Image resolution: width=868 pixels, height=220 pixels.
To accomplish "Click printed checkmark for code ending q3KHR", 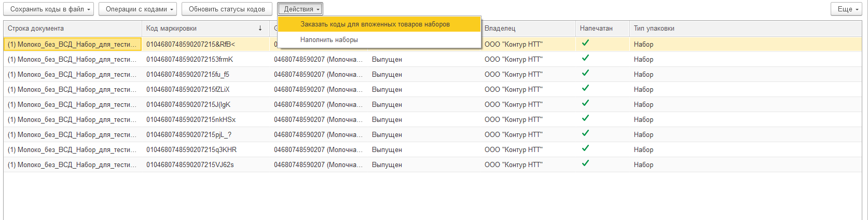I will (x=585, y=148).
